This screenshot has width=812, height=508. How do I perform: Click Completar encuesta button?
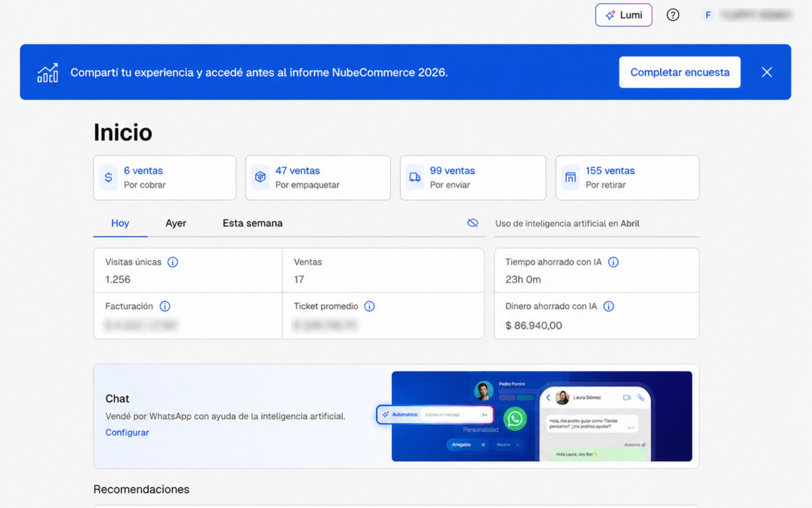(x=680, y=72)
